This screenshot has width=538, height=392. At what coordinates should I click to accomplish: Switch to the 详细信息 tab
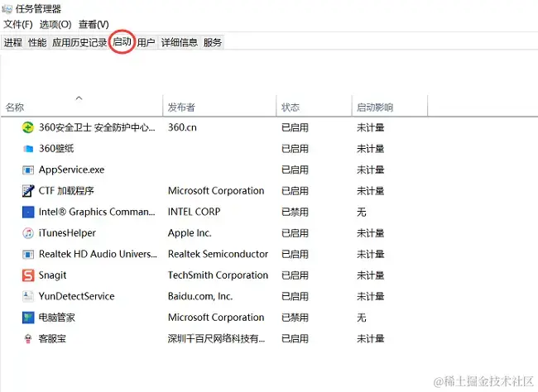[x=180, y=42]
